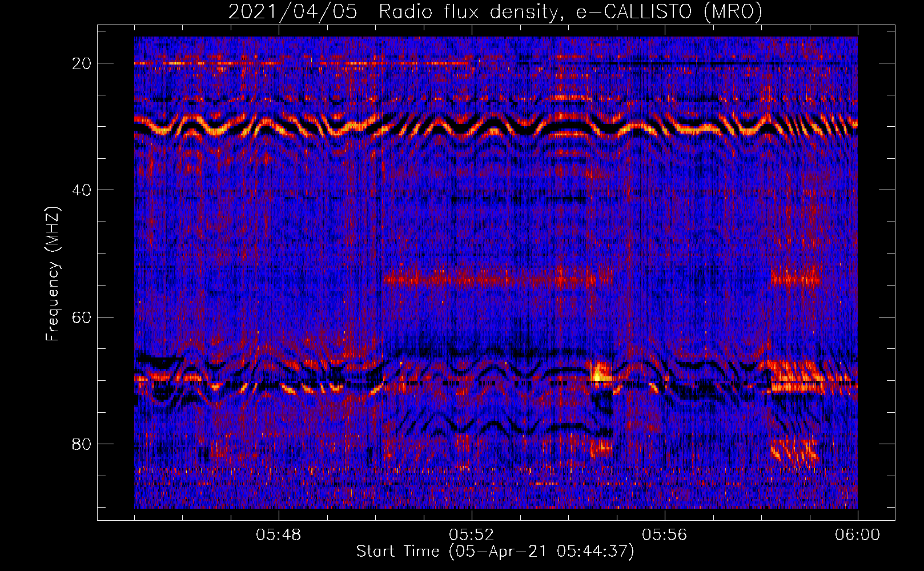The width and height of the screenshot is (924, 571).
Task: Click the '05:48' time tick label
Action: pyautogui.click(x=279, y=535)
